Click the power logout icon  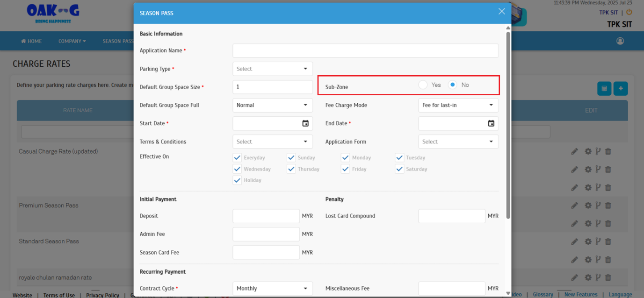[x=629, y=13]
